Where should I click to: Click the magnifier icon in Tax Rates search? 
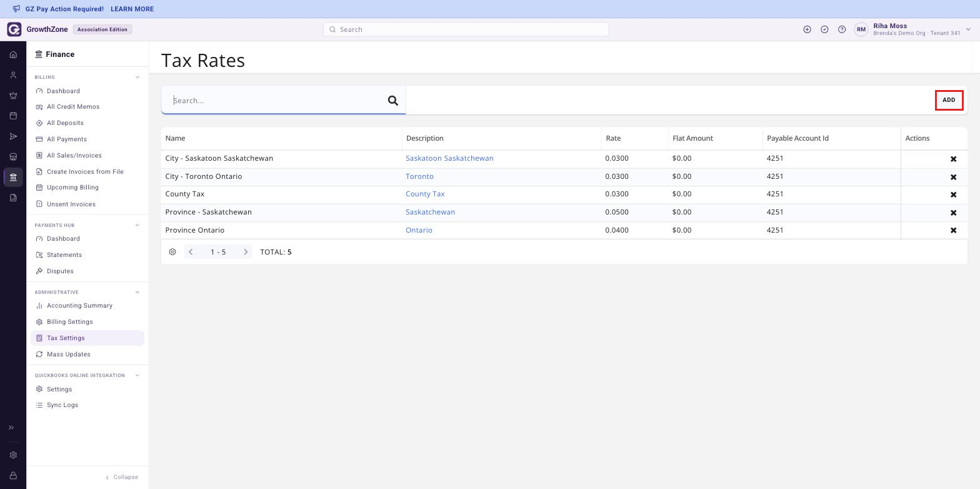point(393,100)
